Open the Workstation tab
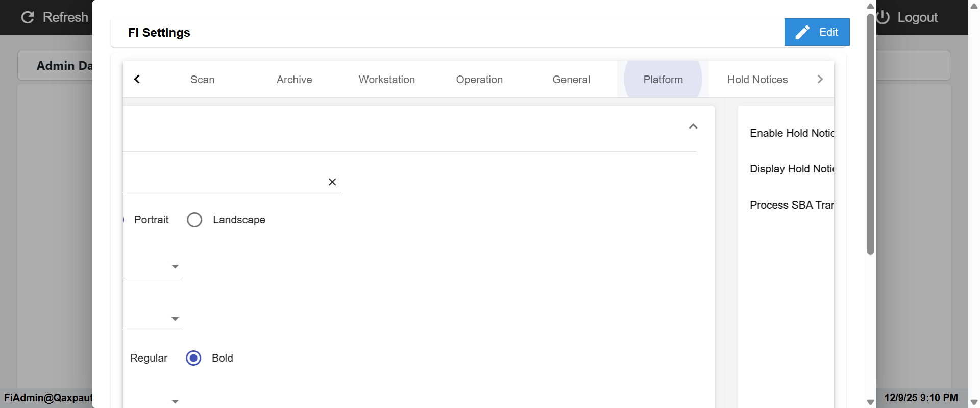Viewport: 980px width, 408px height. (x=387, y=80)
